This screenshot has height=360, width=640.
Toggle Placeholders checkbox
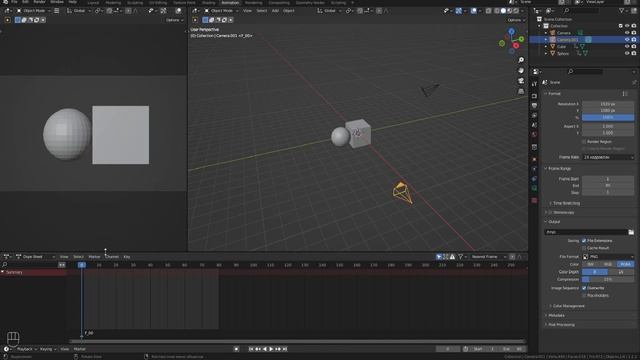coord(584,296)
